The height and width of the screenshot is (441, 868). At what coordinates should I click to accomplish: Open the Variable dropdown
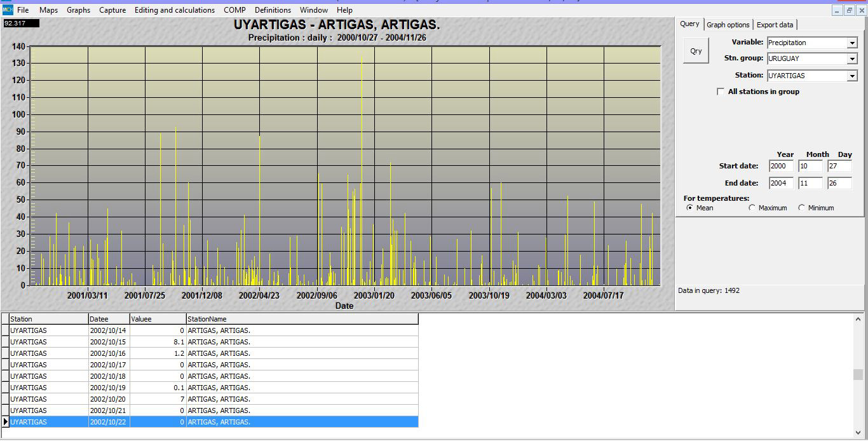(851, 43)
